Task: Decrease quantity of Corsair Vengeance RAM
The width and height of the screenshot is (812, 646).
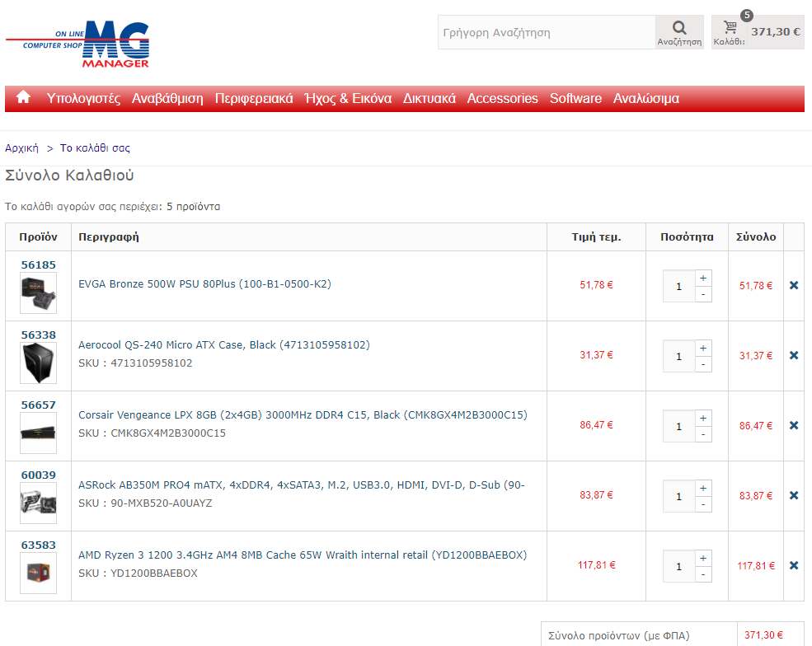Action: pyautogui.click(x=703, y=433)
